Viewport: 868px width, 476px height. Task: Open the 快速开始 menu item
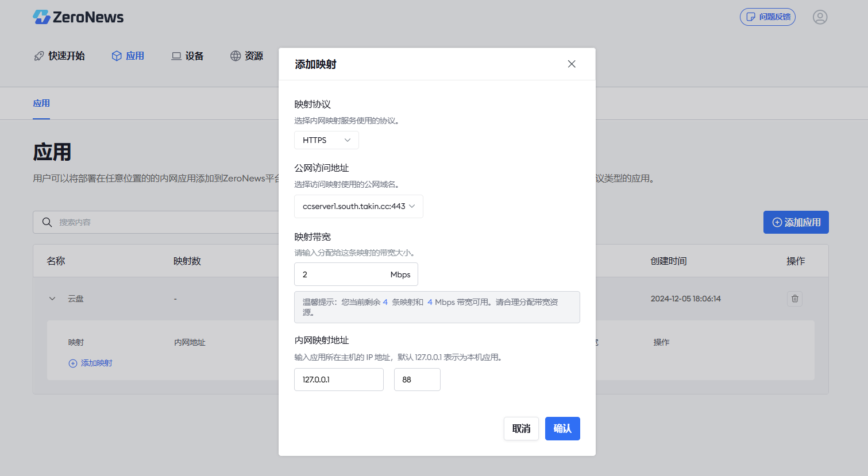(59, 56)
